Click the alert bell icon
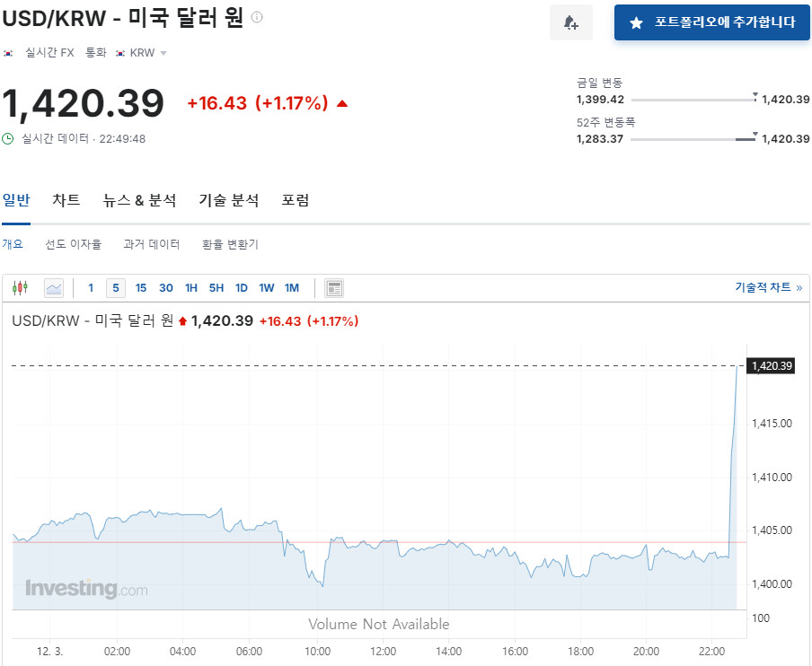Image resolution: width=812 pixels, height=666 pixels. (x=570, y=22)
